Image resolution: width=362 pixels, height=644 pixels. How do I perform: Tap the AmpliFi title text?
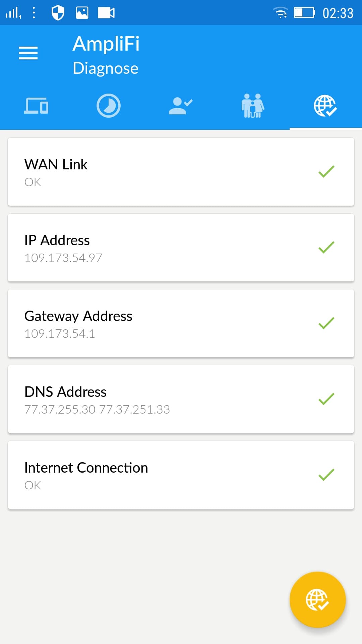pos(106,44)
